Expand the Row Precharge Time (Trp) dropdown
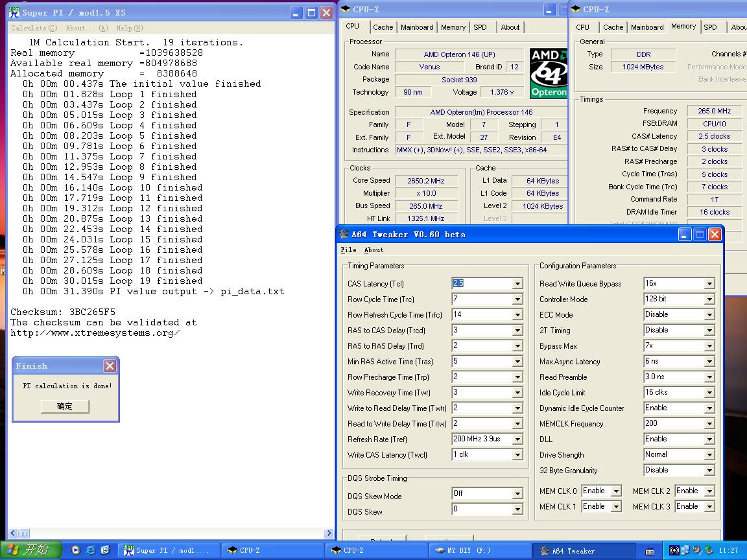This screenshot has height=560, width=747. pyautogui.click(x=517, y=377)
